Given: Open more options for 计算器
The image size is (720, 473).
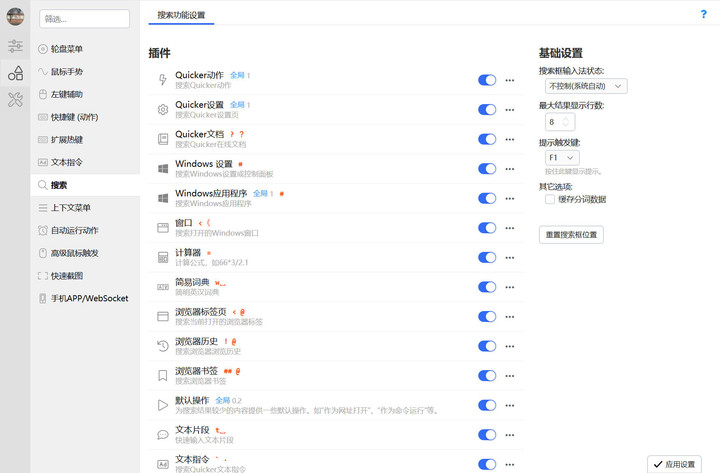Looking at the screenshot, I should tap(510, 258).
